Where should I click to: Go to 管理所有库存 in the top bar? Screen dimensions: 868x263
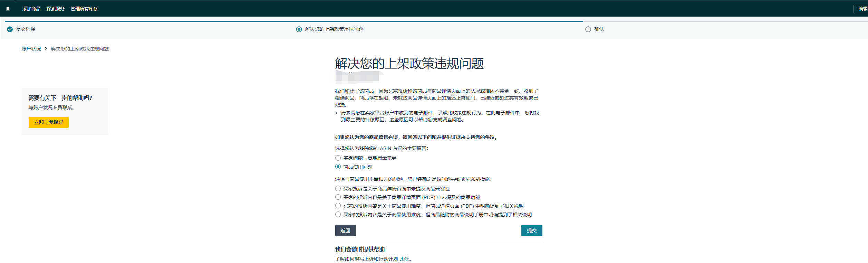tap(84, 9)
